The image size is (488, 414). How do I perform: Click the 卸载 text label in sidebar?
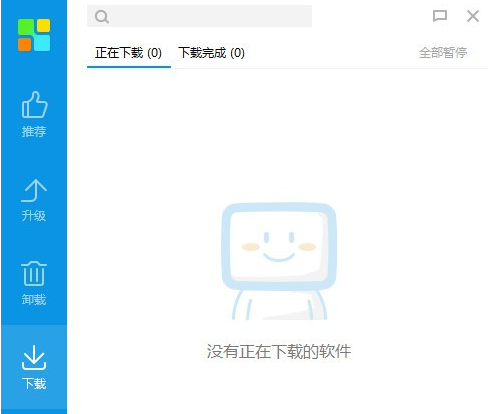click(x=34, y=300)
